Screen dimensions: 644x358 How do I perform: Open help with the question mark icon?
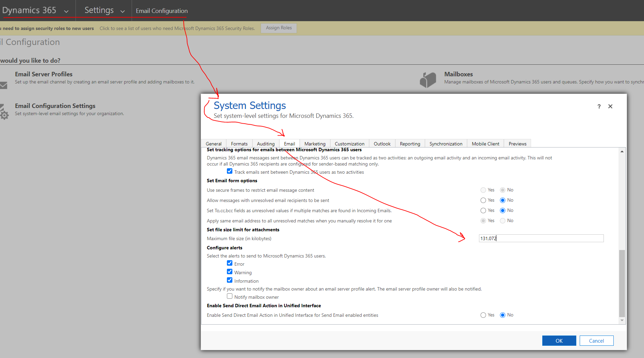tap(599, 107)
